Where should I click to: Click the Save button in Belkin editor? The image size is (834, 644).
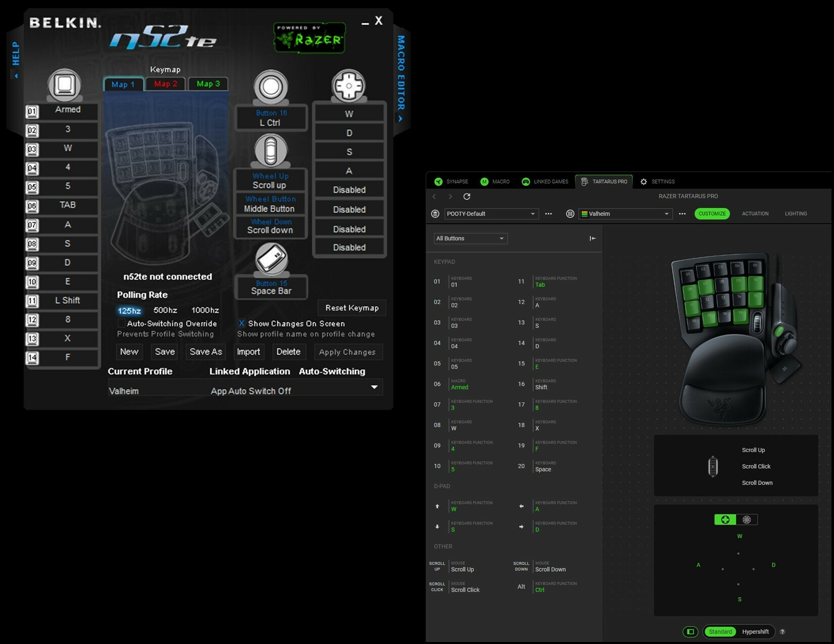pos(165,352)
